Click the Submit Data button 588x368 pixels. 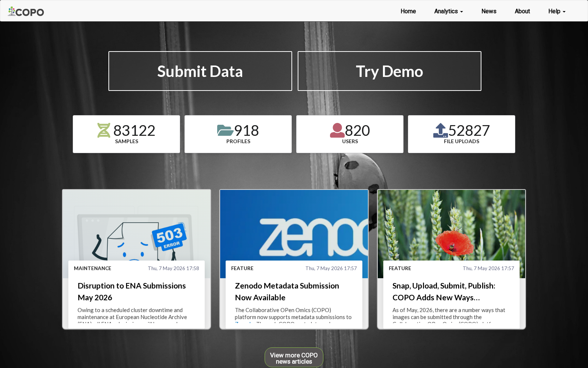click(x=200, y=71)
